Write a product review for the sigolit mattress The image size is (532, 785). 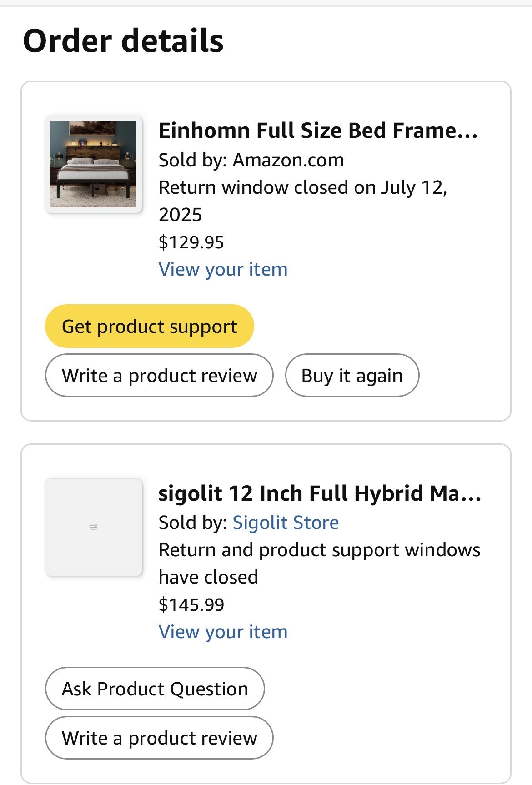pyautogui.click(x=159, y=738)
